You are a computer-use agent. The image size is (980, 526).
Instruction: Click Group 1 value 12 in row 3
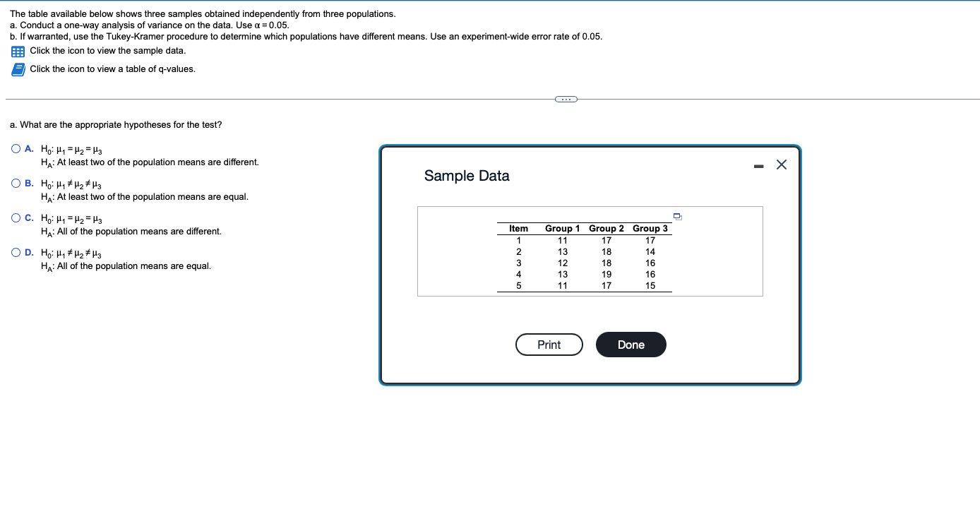click(x=563, y=263)
